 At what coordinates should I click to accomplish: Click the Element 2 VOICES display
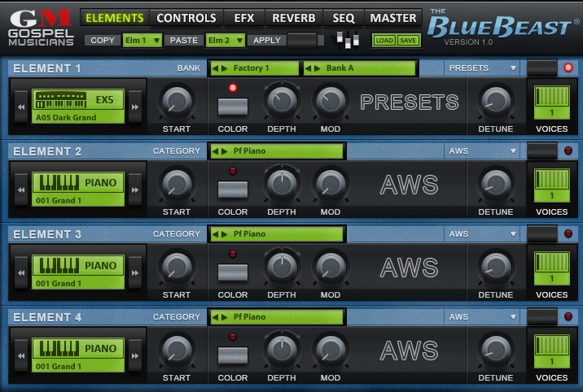pos(552,185)
